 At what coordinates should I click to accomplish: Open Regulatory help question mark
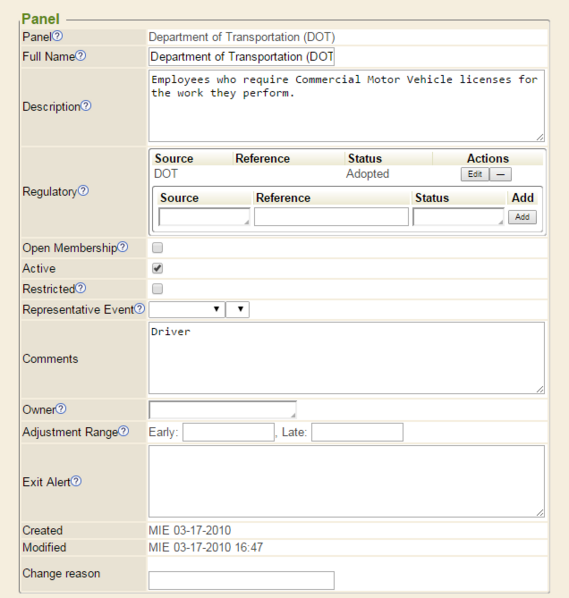[84, 191]
